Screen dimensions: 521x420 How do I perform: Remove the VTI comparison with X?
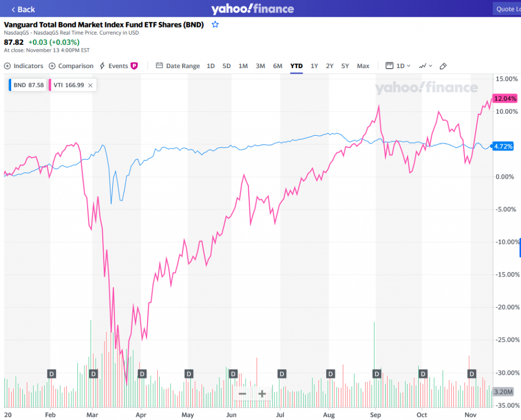coord(91,85)
